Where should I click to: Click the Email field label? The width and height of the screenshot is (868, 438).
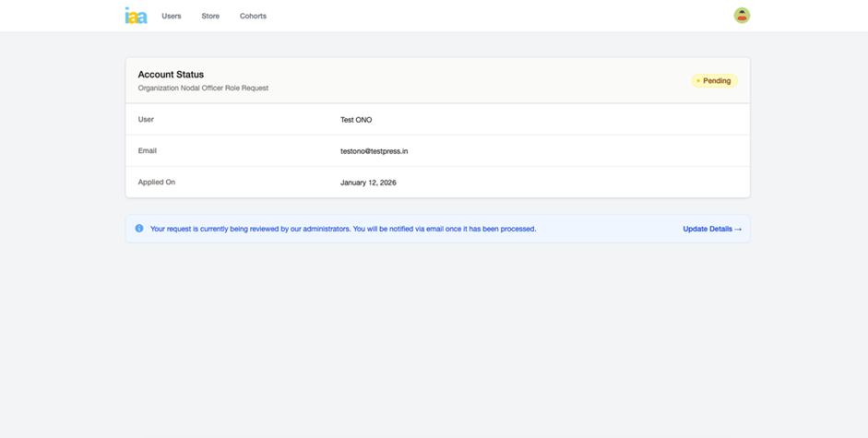(148, 151)
